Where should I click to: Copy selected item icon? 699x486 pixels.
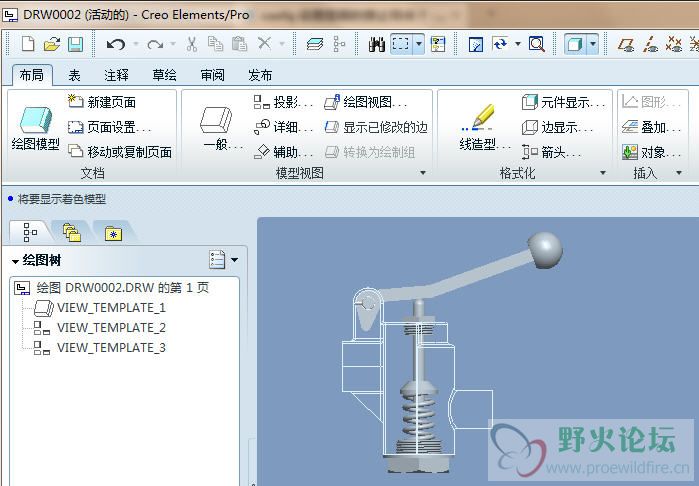point(215,44)
